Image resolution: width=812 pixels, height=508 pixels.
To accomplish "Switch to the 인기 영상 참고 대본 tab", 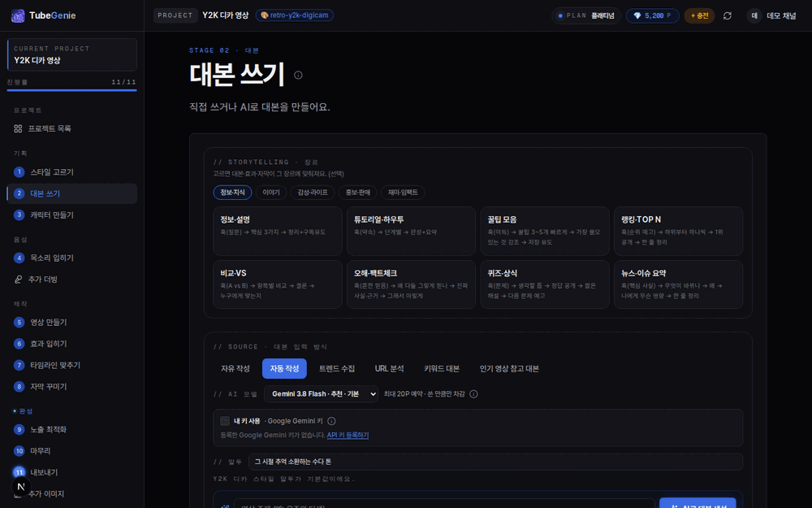I will (x=509, y=368).
